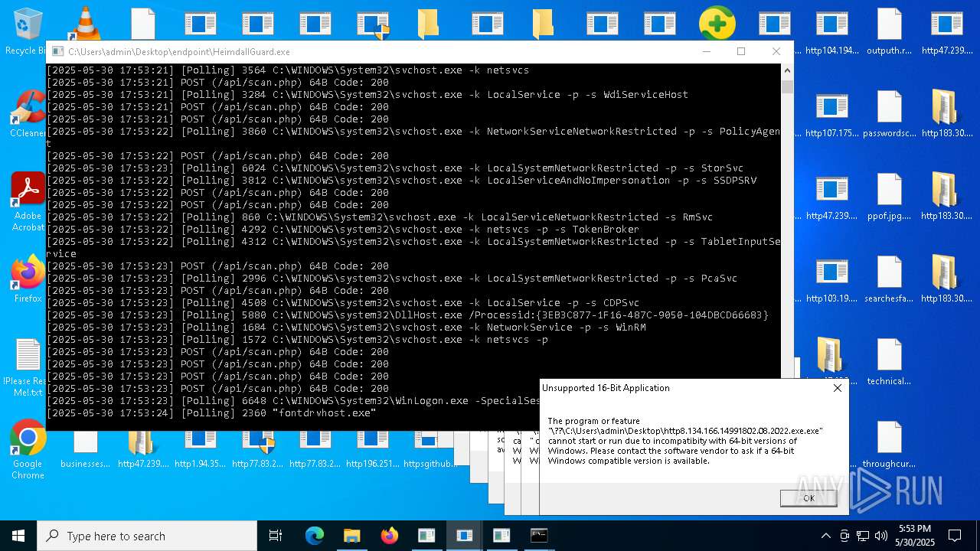
Task: Close the Unsupported 16-Bit Application dialog
Action: [x=838, y=388]
